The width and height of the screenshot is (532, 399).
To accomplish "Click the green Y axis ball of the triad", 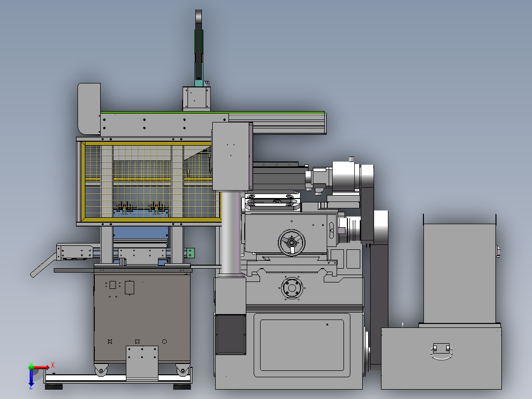I will pyautogui.click(x=31, y=367).
